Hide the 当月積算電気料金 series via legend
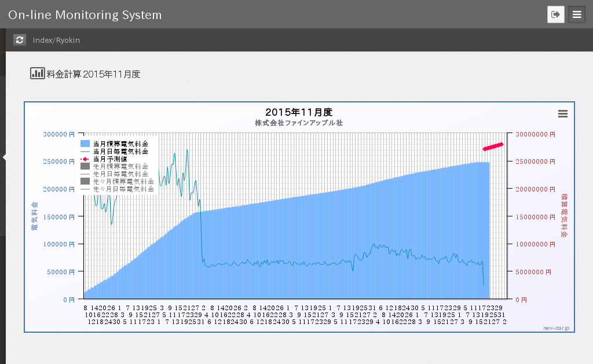The image size is (593, 364). coord(120,144)
